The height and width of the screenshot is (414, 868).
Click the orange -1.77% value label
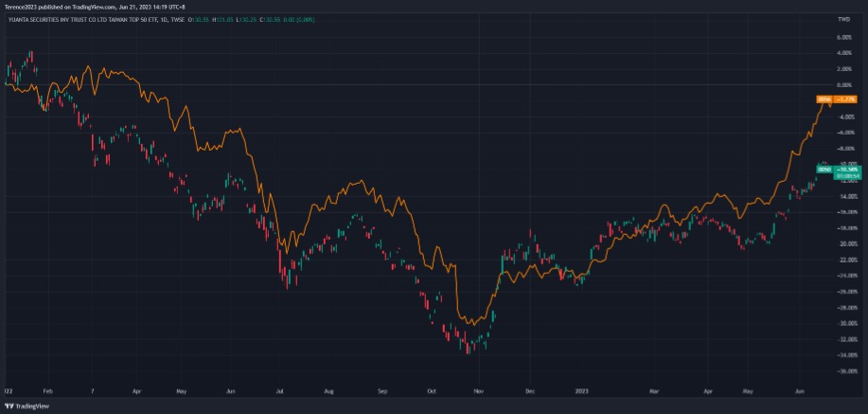pos(845,99)
